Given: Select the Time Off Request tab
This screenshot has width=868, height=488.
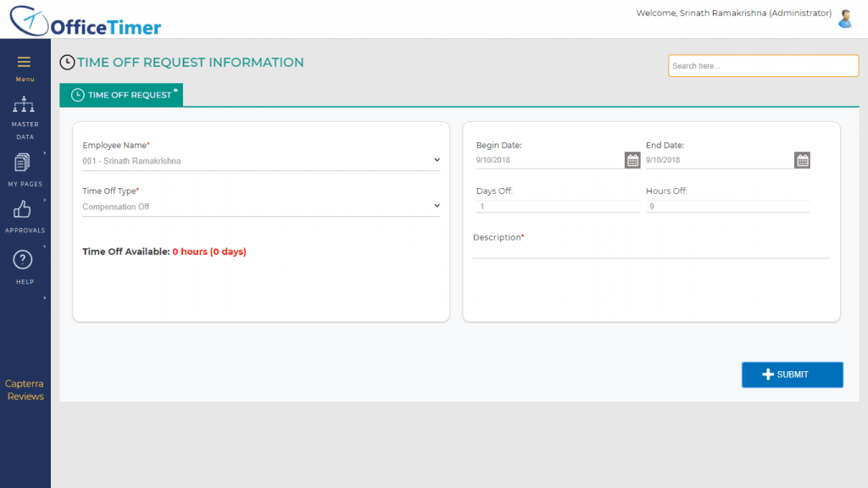Looking at the screenshot, I should [x=121, y=95].
